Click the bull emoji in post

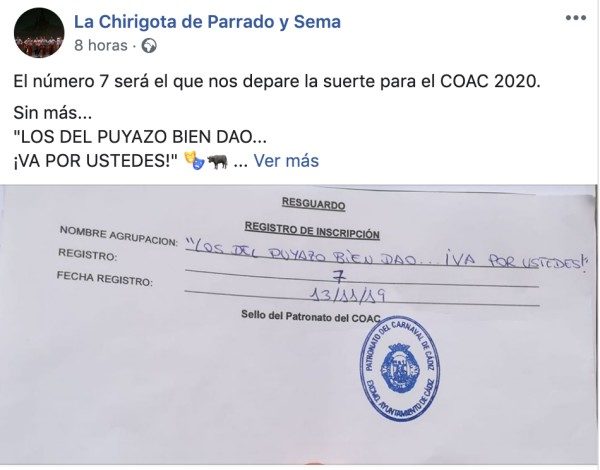[217, 161]
